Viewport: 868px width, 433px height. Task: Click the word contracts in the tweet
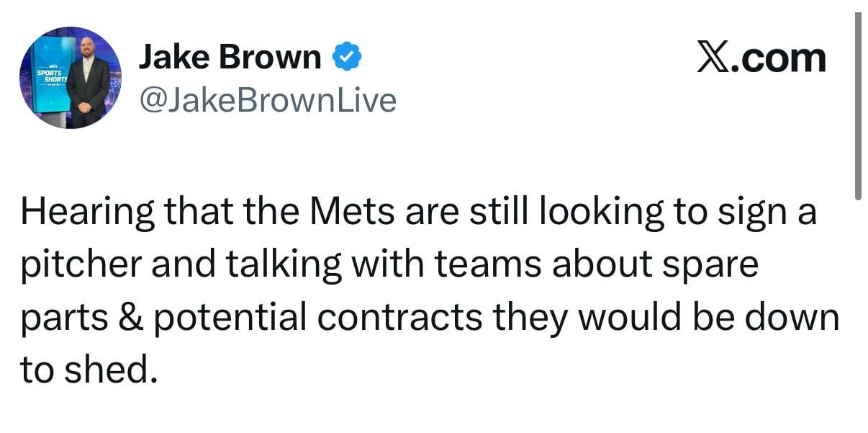click(403, 315)
